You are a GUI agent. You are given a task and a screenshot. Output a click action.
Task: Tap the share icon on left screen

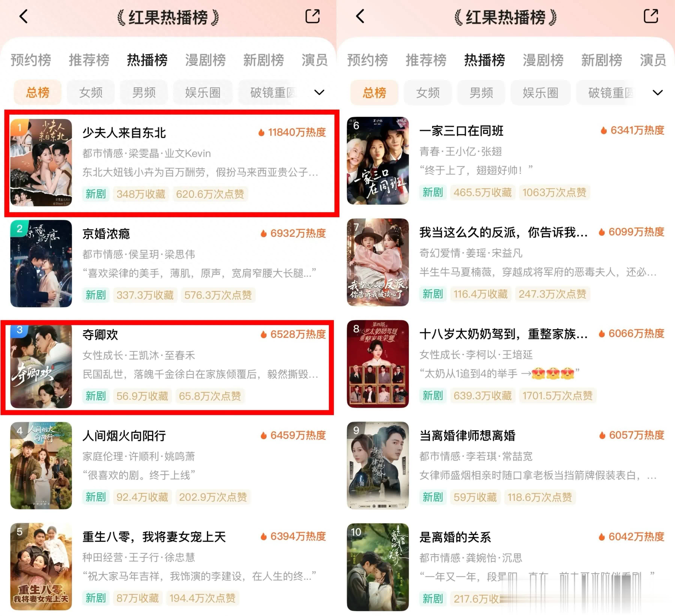point(312,16)
